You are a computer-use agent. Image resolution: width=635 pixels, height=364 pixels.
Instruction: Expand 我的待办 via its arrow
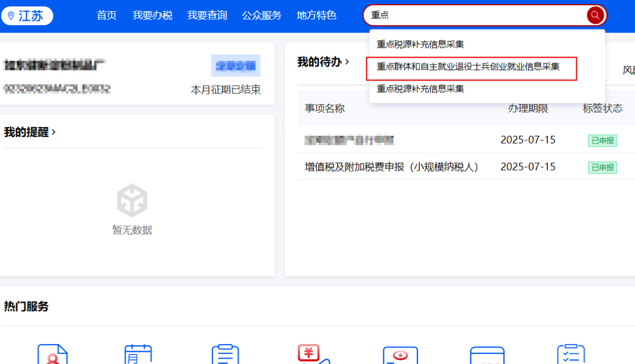click(x=347, y=62)
